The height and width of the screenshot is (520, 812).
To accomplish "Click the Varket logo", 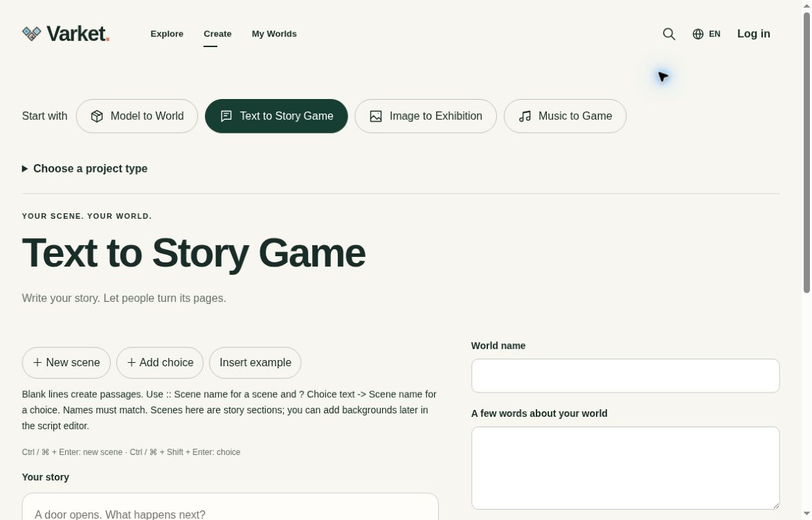I will pos(66,34).
